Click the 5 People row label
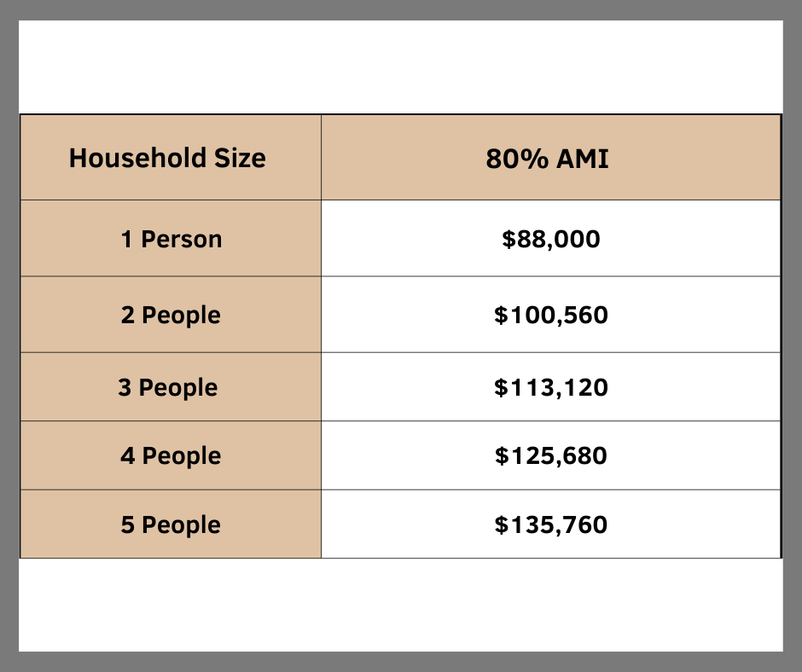The image size is (802, 672). tap(171, 524)
